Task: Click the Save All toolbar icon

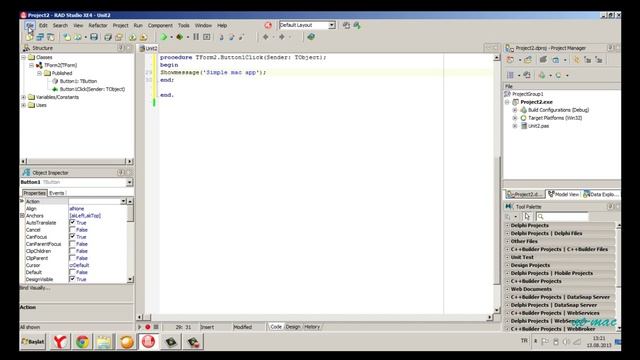Action: [x=108, y=37]
